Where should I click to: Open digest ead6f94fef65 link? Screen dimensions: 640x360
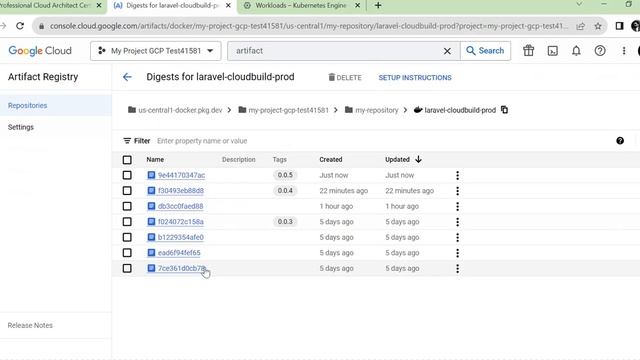(x=179, y=253)
